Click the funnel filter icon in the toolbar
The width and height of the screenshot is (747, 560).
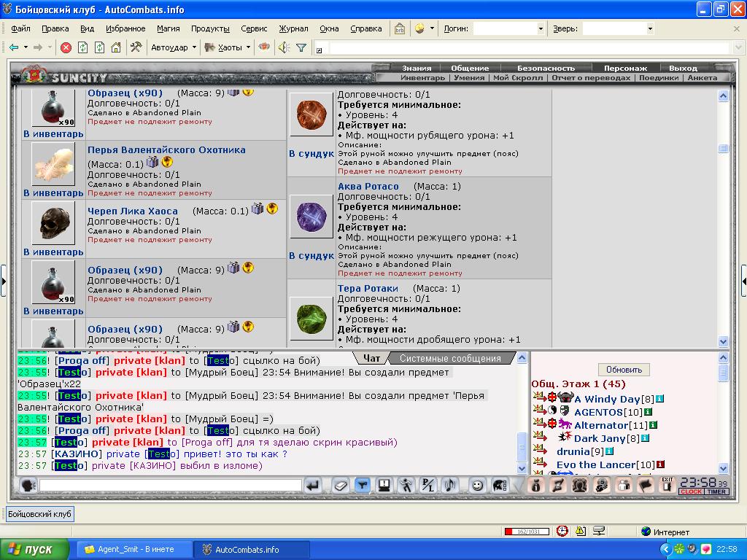point(301,47)
